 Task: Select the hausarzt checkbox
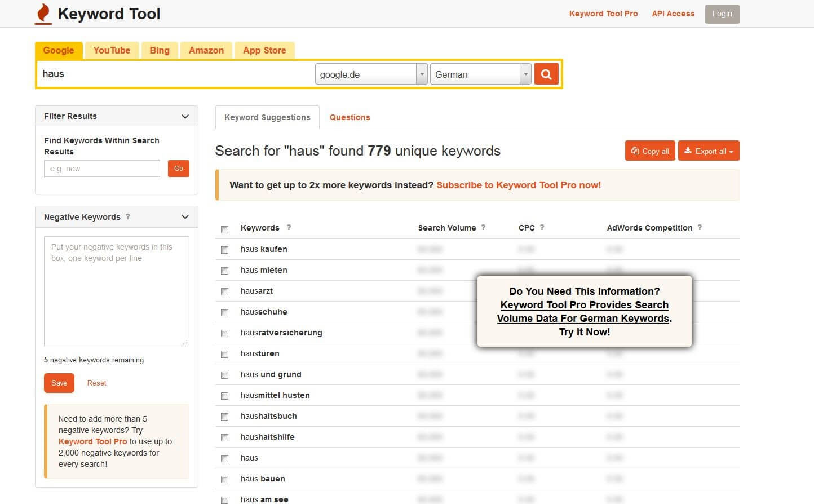coord(224,291)
